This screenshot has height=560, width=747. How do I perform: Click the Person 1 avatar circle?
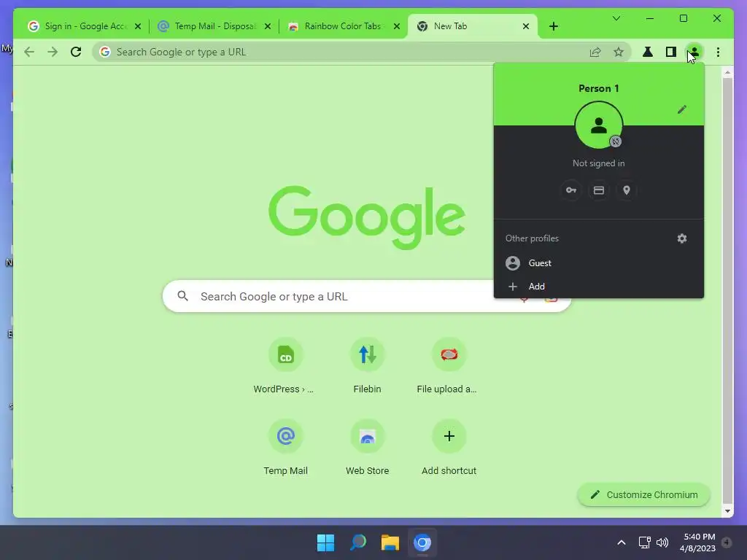click(599, 125)
